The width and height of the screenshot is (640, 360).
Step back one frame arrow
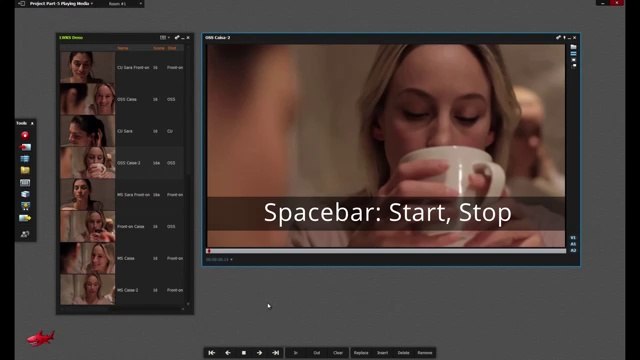pos(228,353)
